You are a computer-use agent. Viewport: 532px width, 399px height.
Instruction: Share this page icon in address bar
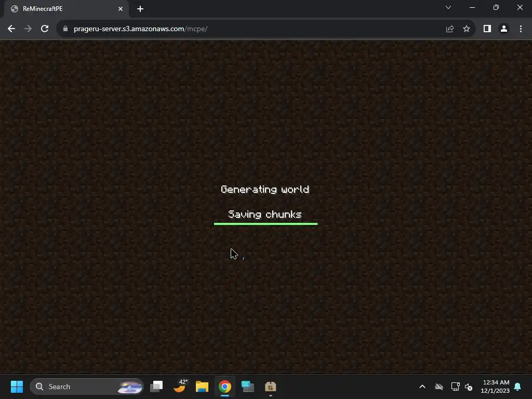pyautogui.click(x=450, y=29)
